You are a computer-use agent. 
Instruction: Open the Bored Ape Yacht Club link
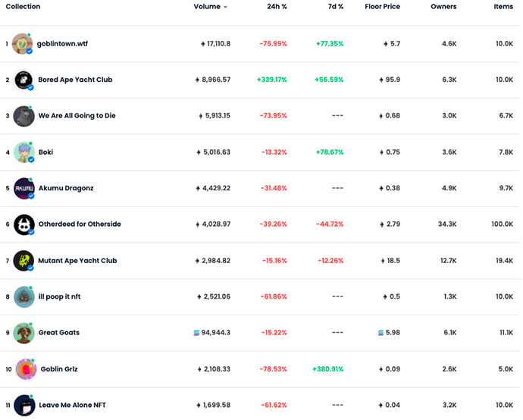pyautogui.click(x=75, y=80)
